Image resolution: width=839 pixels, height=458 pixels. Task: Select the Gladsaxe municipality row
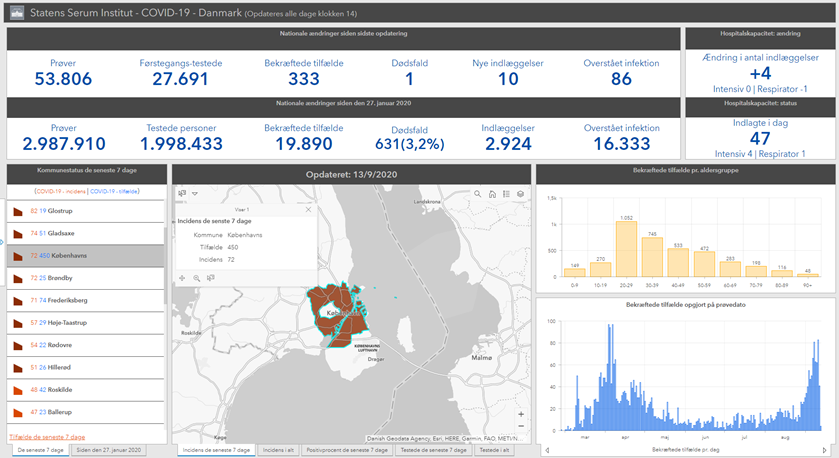[x=86, y=234]
